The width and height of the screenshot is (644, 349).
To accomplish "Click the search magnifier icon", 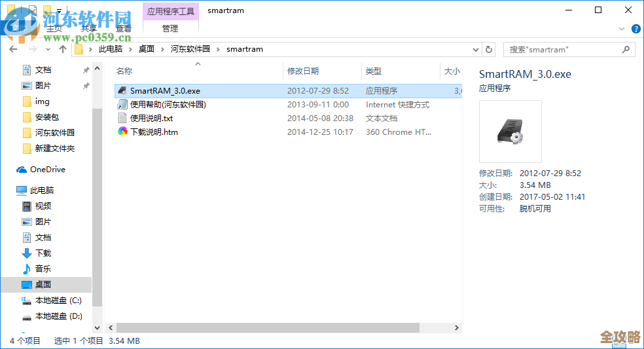I will click(626, 49).
